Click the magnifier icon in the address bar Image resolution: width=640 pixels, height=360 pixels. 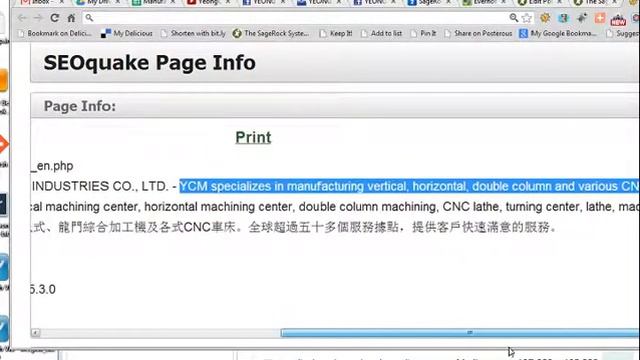[x=89, y=18]
